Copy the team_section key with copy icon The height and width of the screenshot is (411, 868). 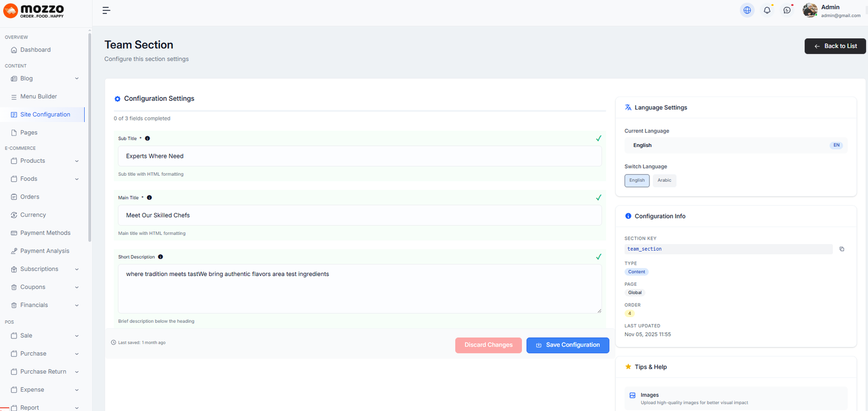tap(841, 249)
